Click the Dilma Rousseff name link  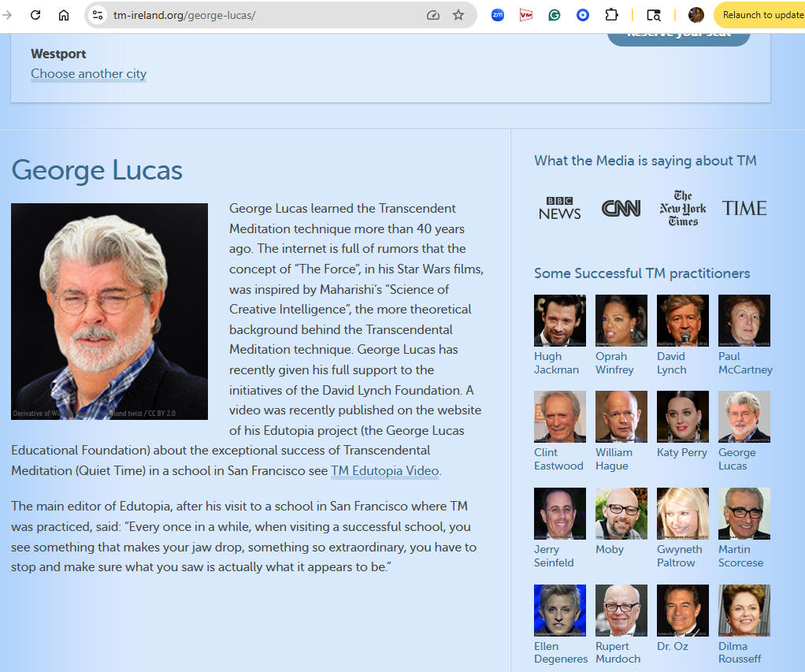pyautogui.click(x=740, y=652)
